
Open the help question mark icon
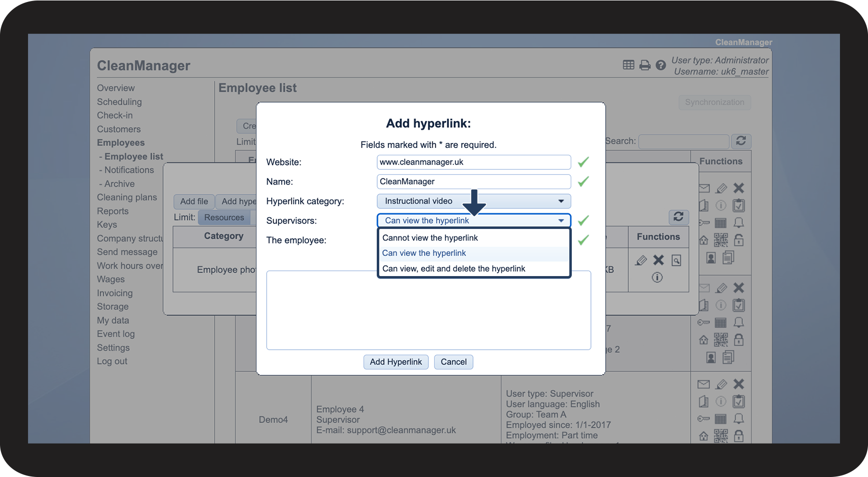pyautogui.click(x=661, y=65)
